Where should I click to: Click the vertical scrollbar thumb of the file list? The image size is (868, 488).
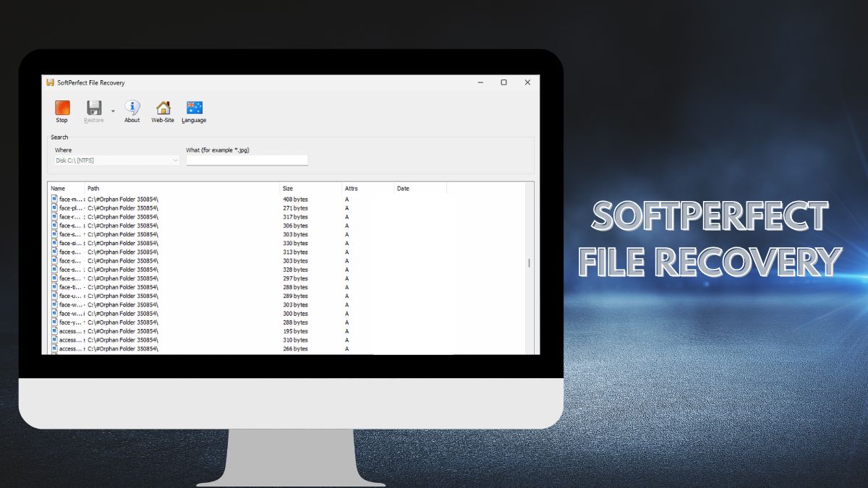pyautogui.click(x=529, y=263)
